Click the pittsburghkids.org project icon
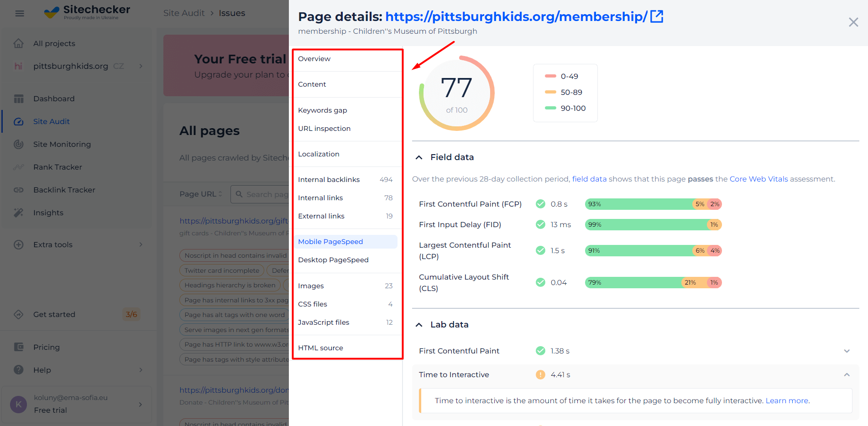The width and height of the screenshot is (868, 426). click(x=18, y=66)
